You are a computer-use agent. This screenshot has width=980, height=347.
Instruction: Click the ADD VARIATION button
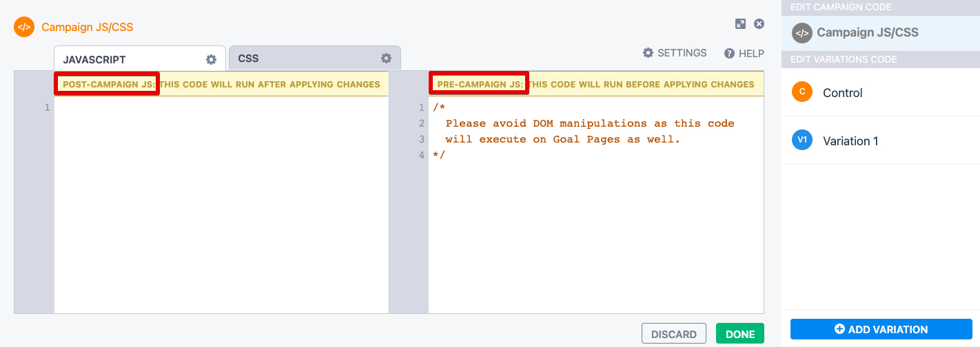(881, 329)
